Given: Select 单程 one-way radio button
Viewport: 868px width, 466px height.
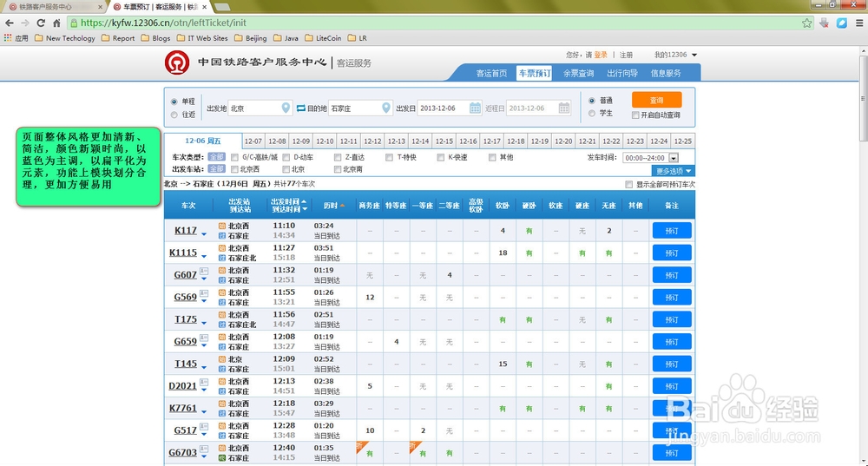Looking at the screenshot, I should (x=174, y=102).
